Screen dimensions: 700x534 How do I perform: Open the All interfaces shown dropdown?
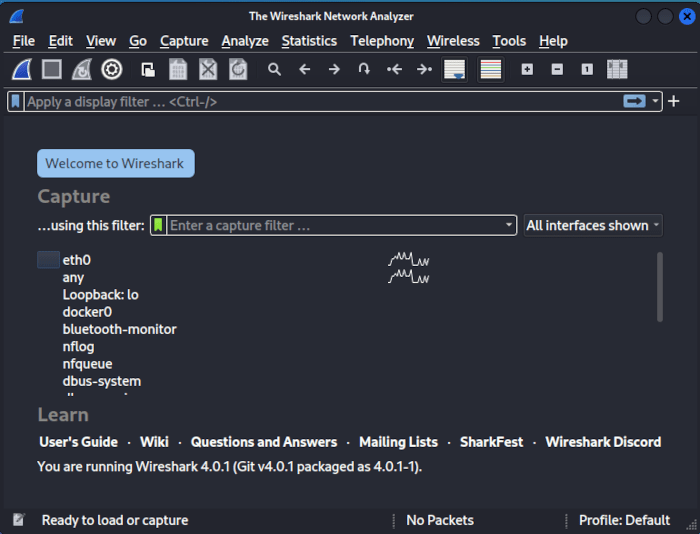click(x=593, y=225)
